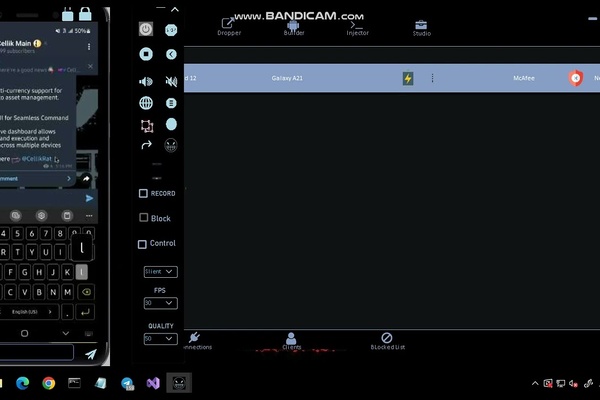The image size is (600, 400).
Task: Turn on sound with speaker icon
Action: tap(146, 81)
